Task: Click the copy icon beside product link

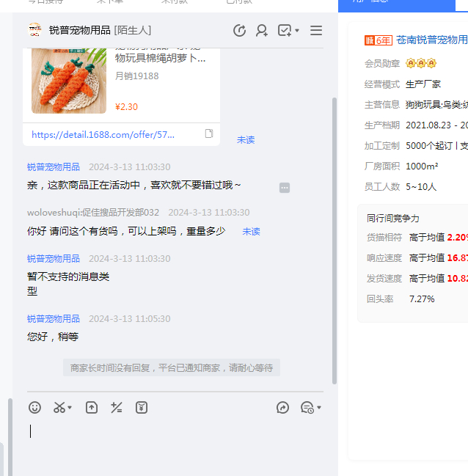Action: pyautogui.click(x=209, y=134)
